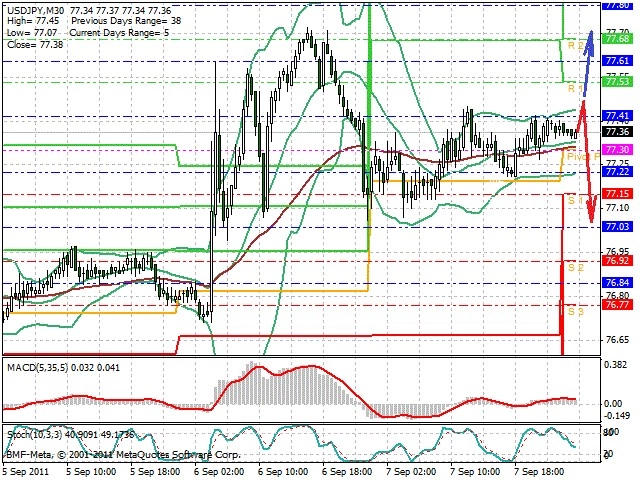Select the red 77.15 support price tag
Screen dimensions: 640x480
pyautogui.click(x=618, y=193)
